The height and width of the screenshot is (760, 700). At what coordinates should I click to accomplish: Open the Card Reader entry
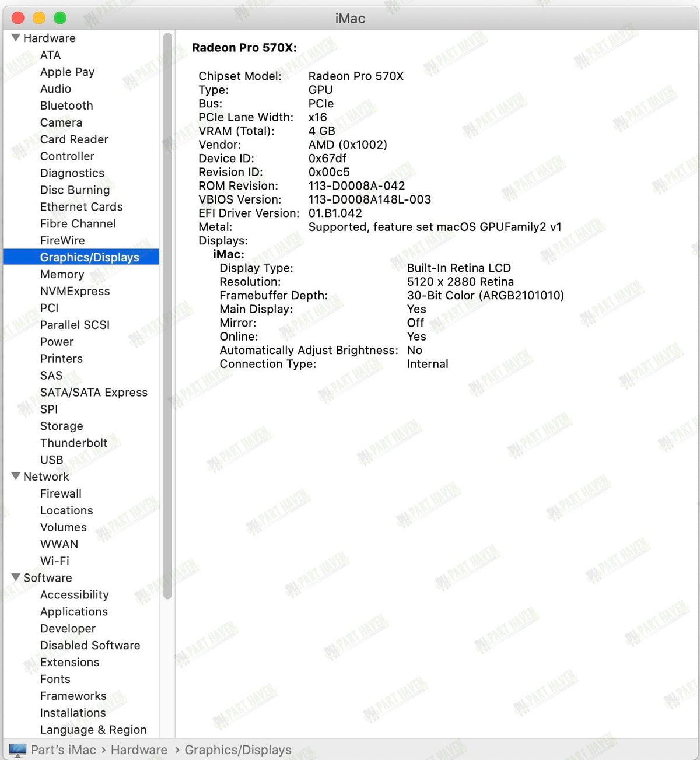[74, 139]
